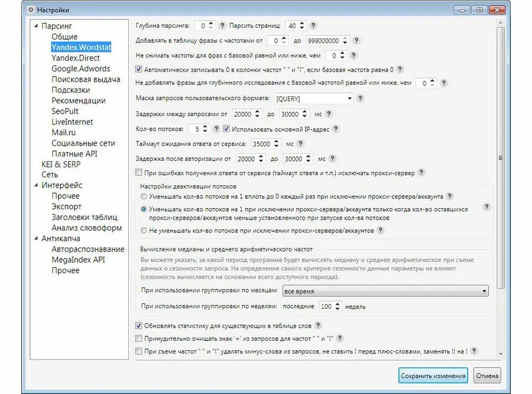Click the gear icon in the title bar

tap(31, 10)
